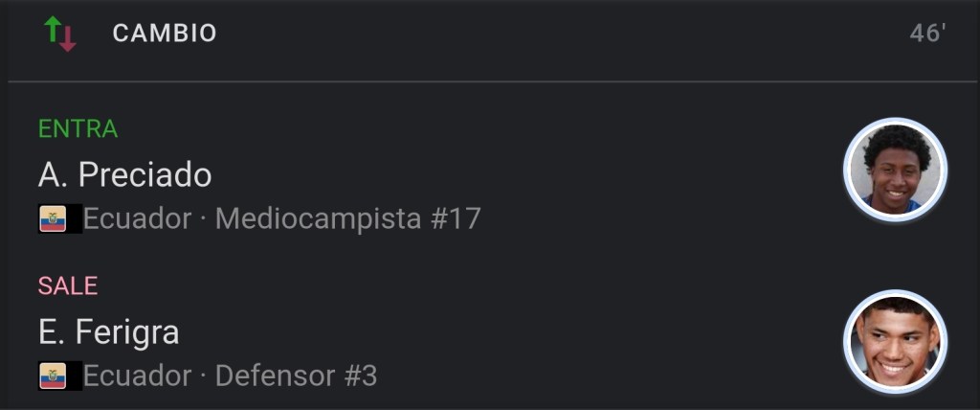Click the pink SALE label

tap(68, 285)
